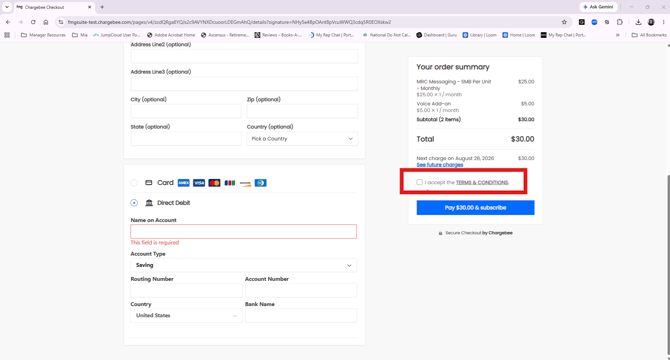This screenshot has height=360, width=670.
Task: Focus the Name on Account field
Action: click(244, 231)
